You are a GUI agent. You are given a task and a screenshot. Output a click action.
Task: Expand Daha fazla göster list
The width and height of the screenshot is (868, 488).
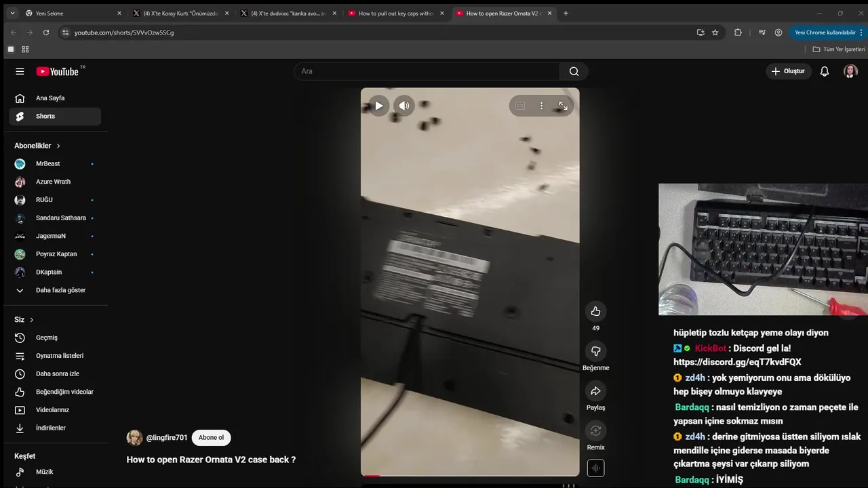click(56, 290)
